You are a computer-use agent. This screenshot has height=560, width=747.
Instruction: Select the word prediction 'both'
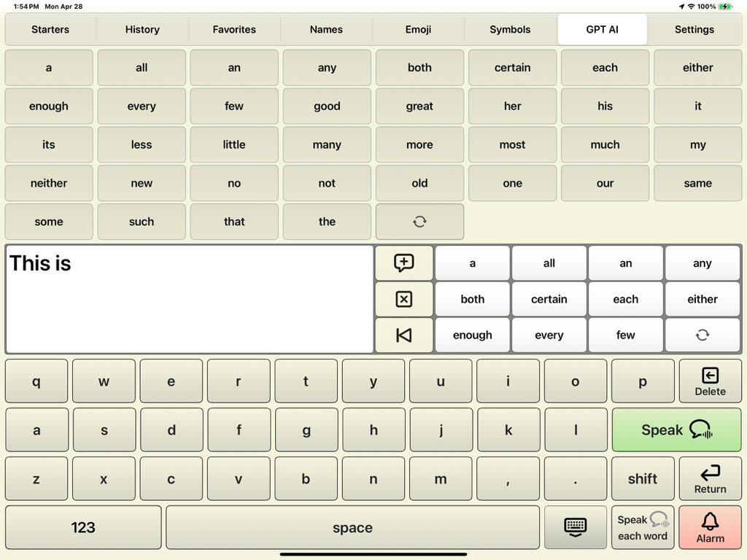click(472, 299)
